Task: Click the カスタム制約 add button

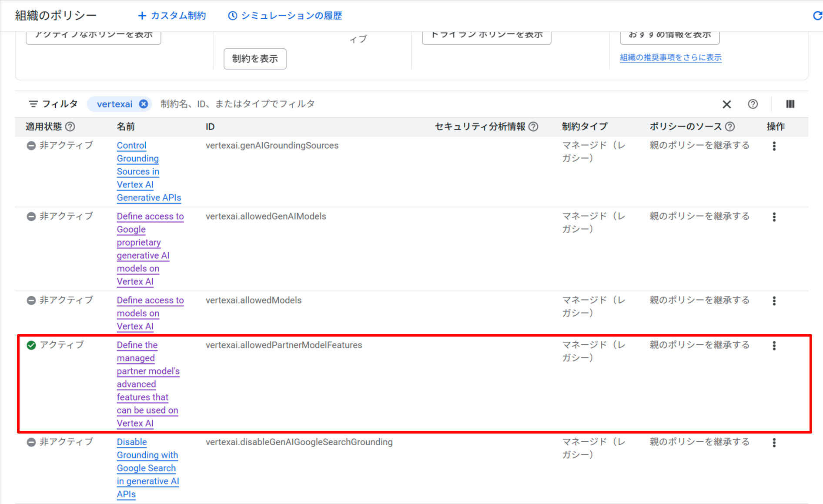Action: point(172,16)
